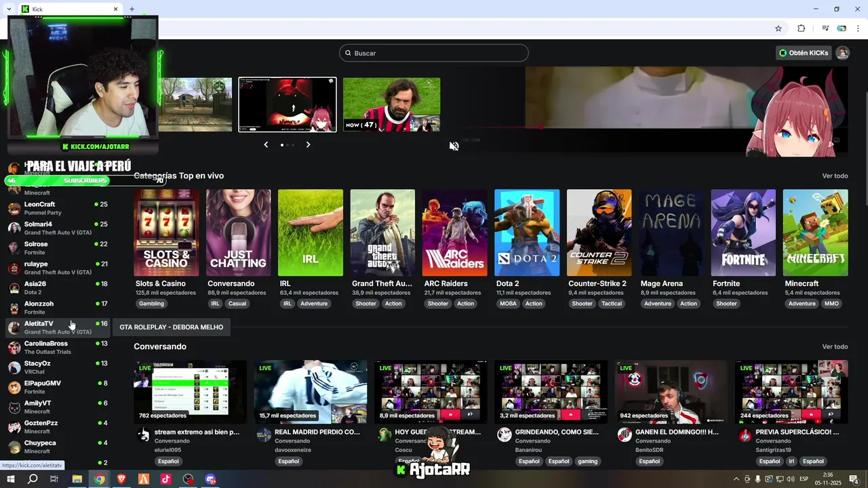Open the davooxeneize channel link
868x488 pixels.
pyautogui.click(x=292, y=450)
